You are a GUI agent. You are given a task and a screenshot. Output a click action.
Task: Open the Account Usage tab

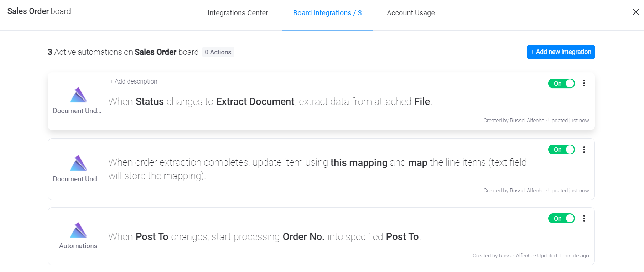click(x=411, y=13)
